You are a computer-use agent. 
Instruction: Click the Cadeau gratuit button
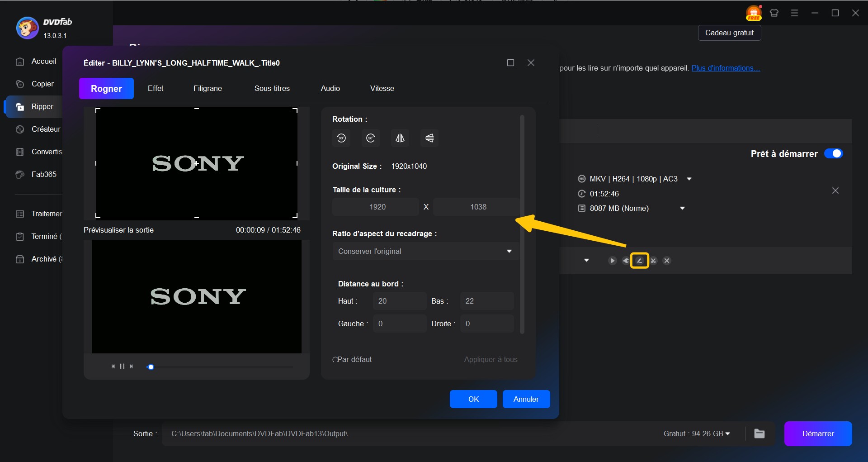[729, 33]
